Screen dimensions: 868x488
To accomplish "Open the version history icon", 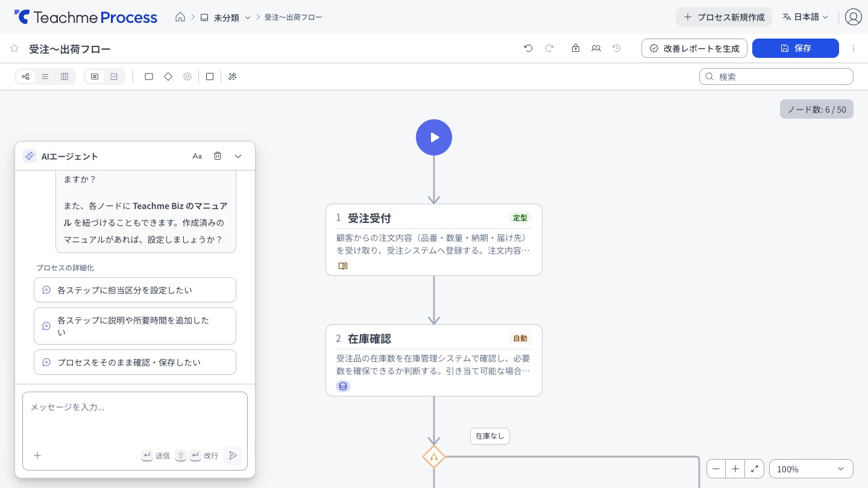I will click(617, 48).
